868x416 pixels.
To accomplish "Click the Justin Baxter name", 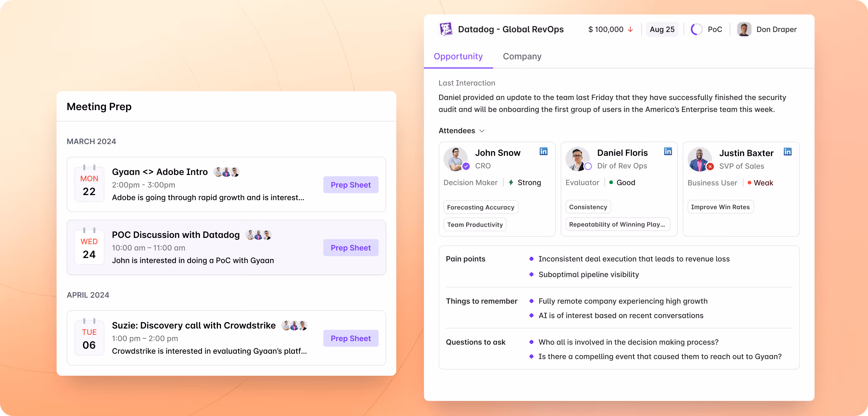I will [x=746, y=153].
